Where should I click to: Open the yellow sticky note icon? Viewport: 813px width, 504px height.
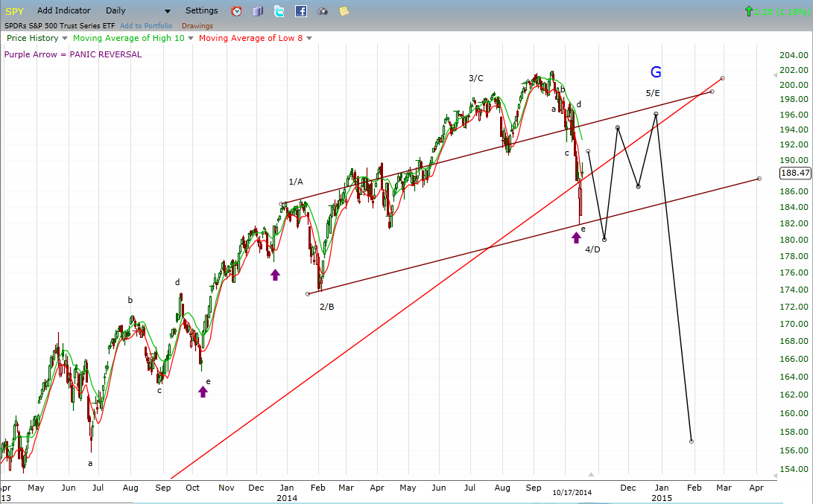click(x=344, y=11)
